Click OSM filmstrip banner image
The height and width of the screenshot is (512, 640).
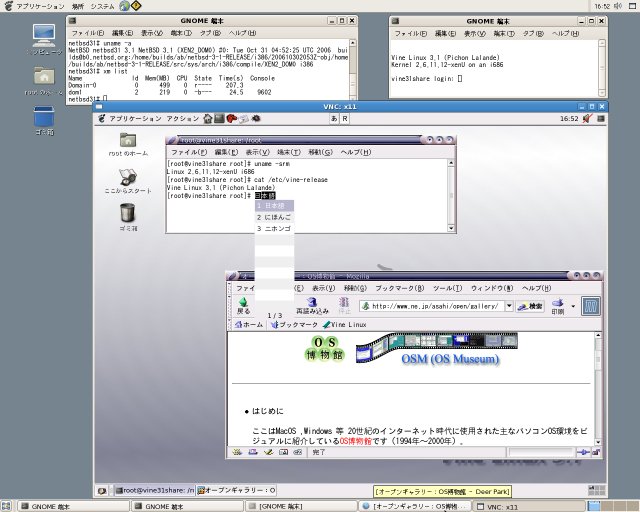436,347
